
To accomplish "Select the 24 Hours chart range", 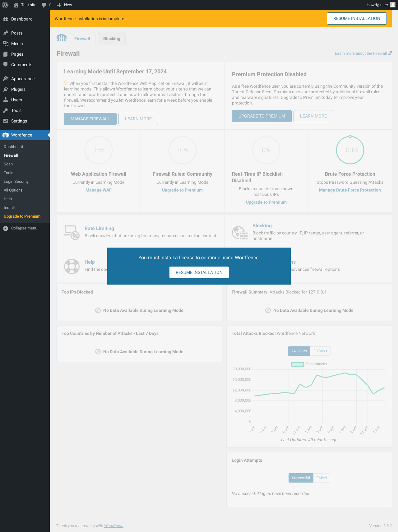I will click(299, 351).
